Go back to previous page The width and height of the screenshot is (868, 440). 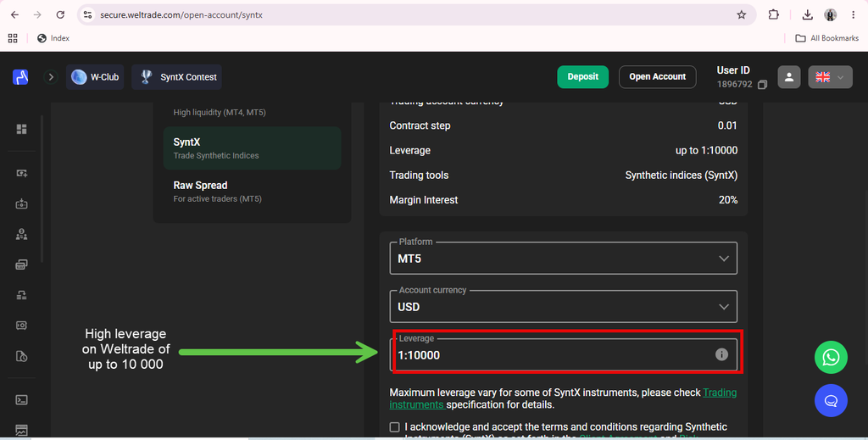click(x=15, y=15)
